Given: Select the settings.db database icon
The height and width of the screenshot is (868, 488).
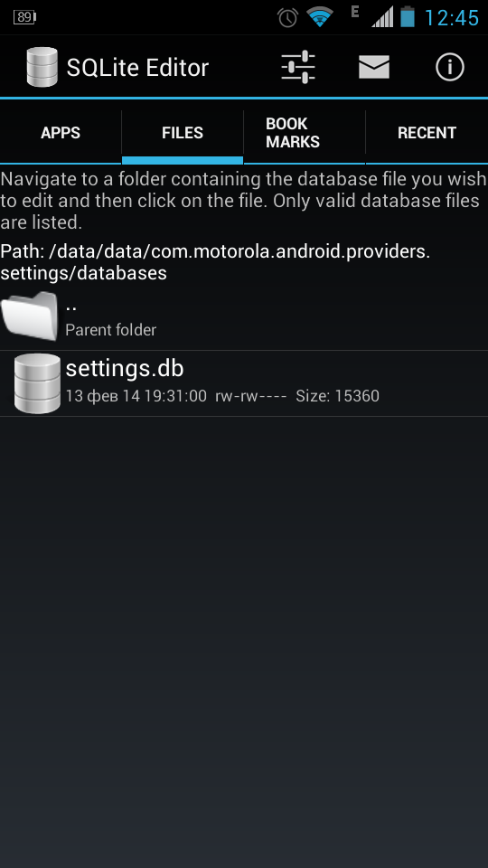Looking at the screenshot, I should pos(37,383).
